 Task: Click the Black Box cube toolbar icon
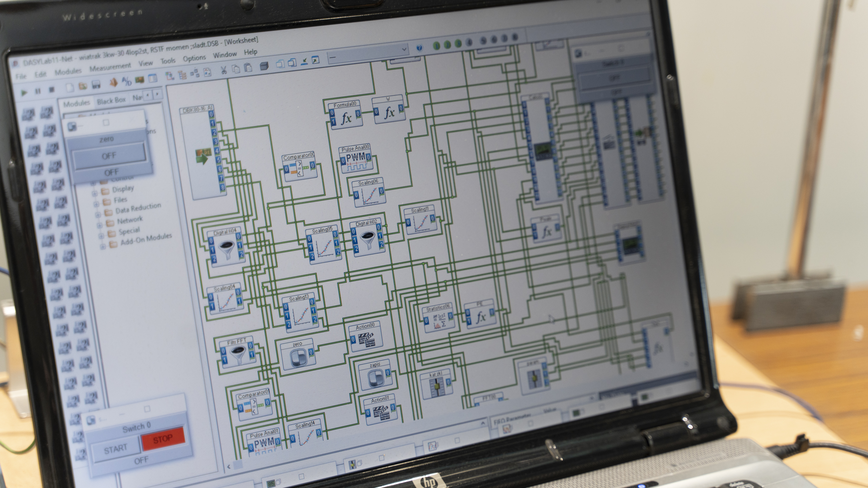[x=264, y=66]
